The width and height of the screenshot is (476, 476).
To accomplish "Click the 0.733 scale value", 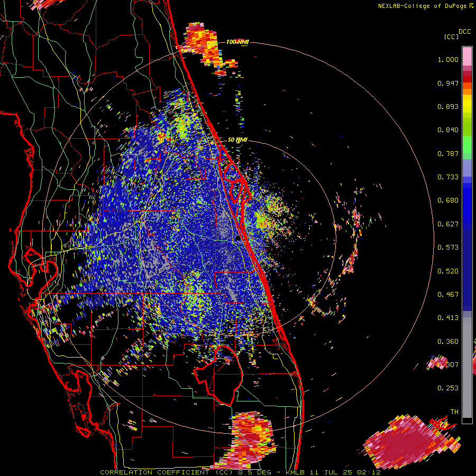I will [x=448, y=177].
